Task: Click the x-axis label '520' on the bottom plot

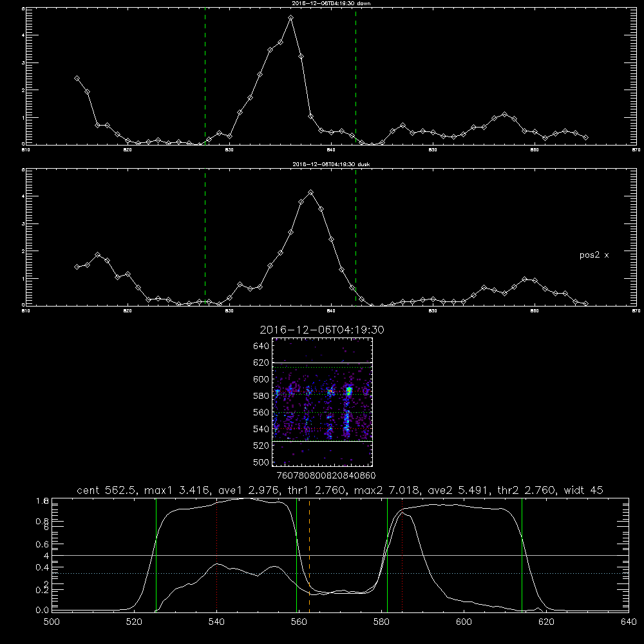Action: (134, 622)
